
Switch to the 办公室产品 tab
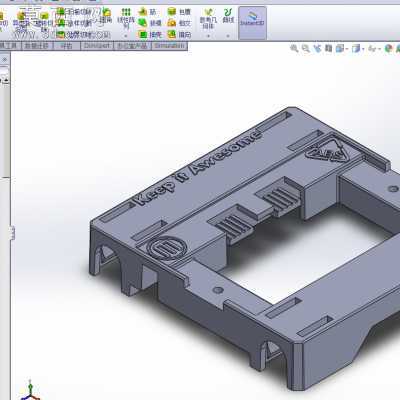pyautogui.click(x=132, y=46)
